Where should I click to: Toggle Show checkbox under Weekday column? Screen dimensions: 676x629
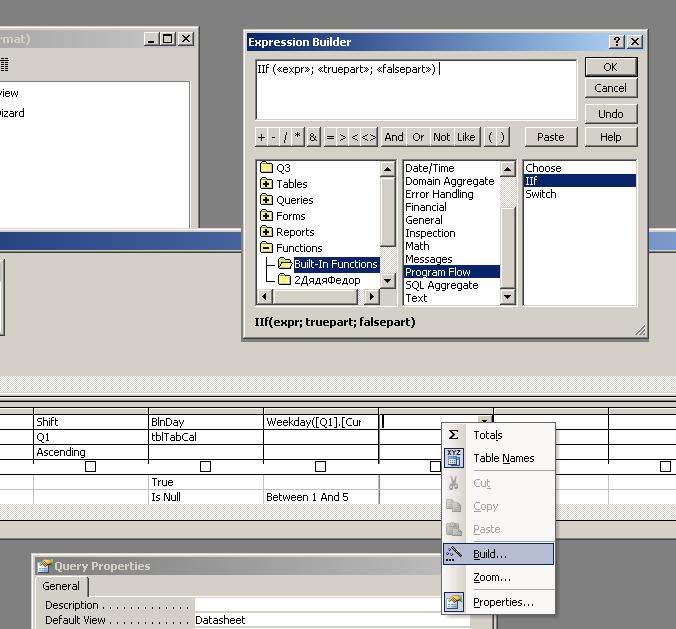(x=320, y=466)
